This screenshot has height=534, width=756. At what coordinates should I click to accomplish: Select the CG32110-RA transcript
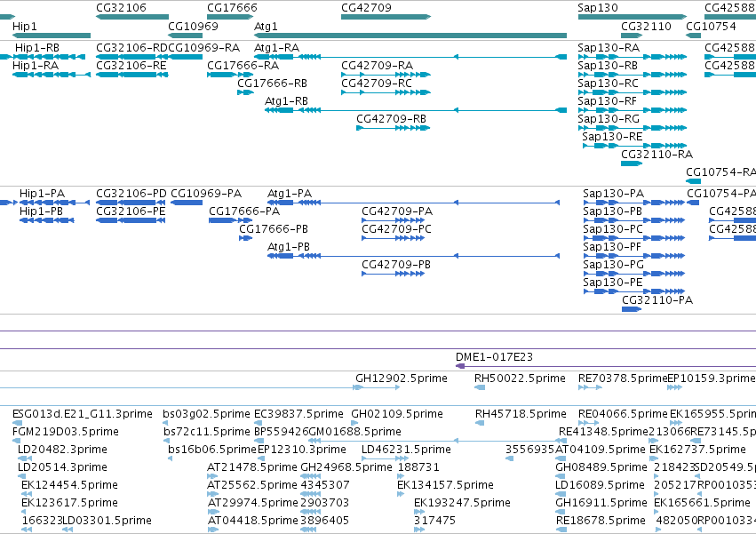(x=632, y=163)
